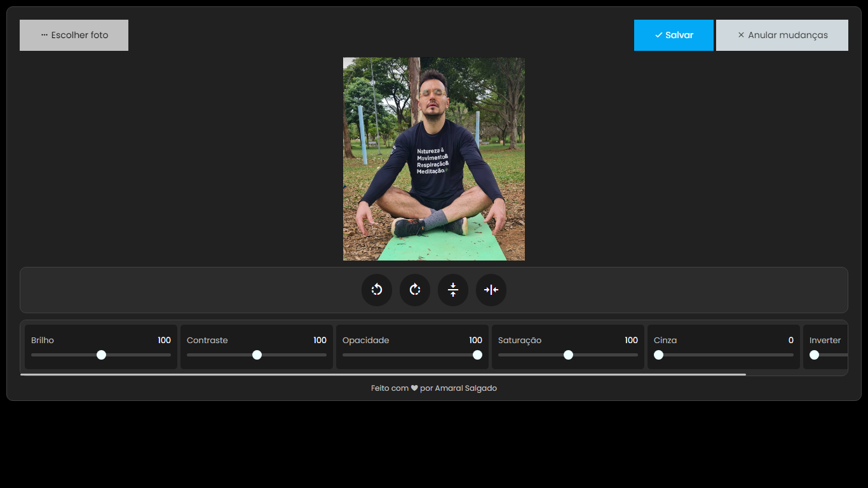Rotate the photo clockwise
Viewport: 868px width, 488px height.
pyautogui.click(x=415, y=290)
